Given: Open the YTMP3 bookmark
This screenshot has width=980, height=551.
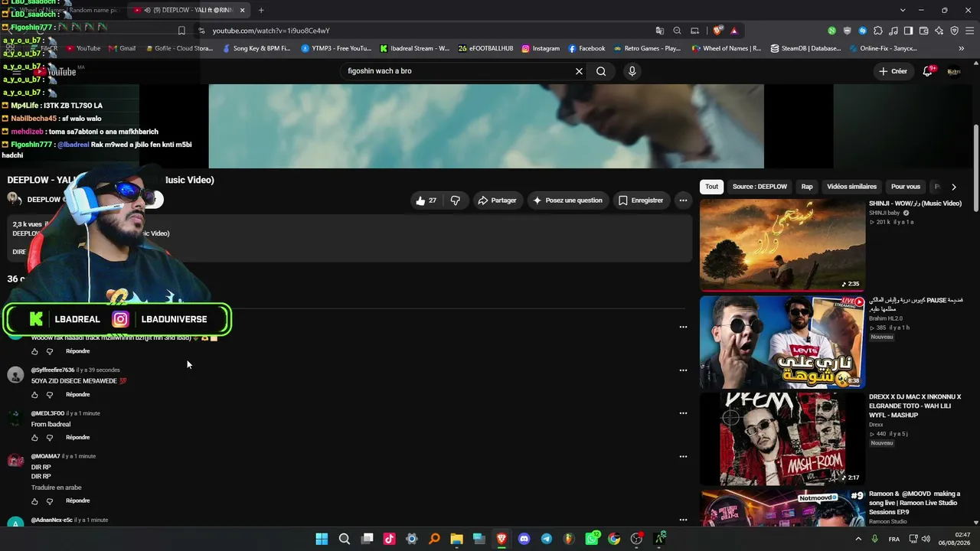Looking at the screenshot, I should [336, 48].
